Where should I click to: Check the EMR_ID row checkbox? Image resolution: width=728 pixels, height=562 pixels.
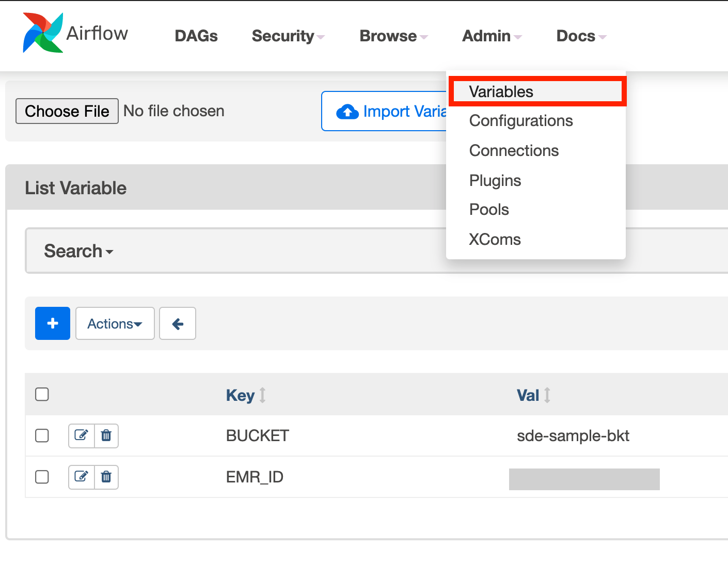click(42, 477)
